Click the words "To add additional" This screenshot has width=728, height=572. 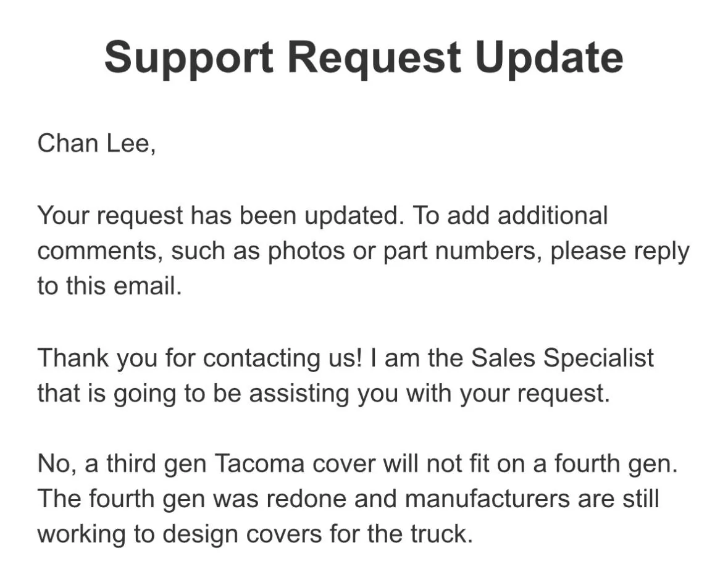[x=511, y=216]
